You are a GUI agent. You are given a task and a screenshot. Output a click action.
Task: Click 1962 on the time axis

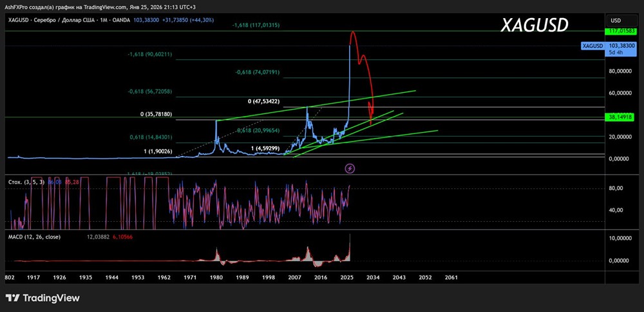click(164, 277)
